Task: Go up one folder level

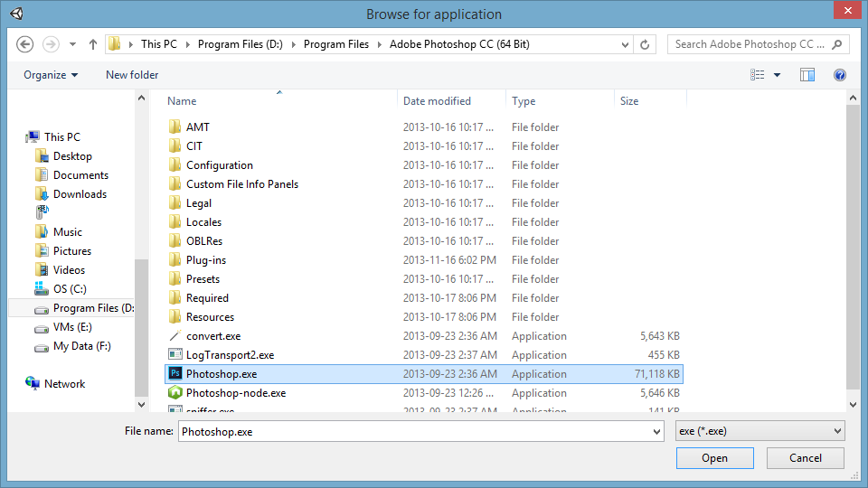Action: [93, 44]
